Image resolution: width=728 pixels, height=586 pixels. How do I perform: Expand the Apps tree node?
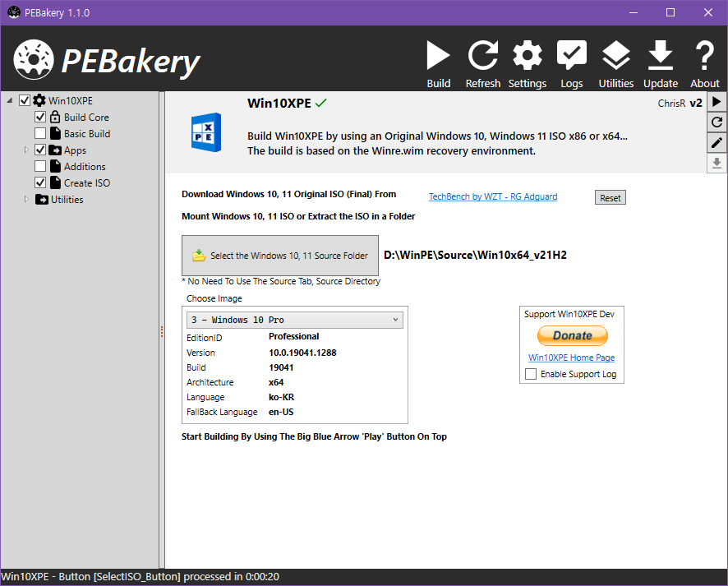26,150
